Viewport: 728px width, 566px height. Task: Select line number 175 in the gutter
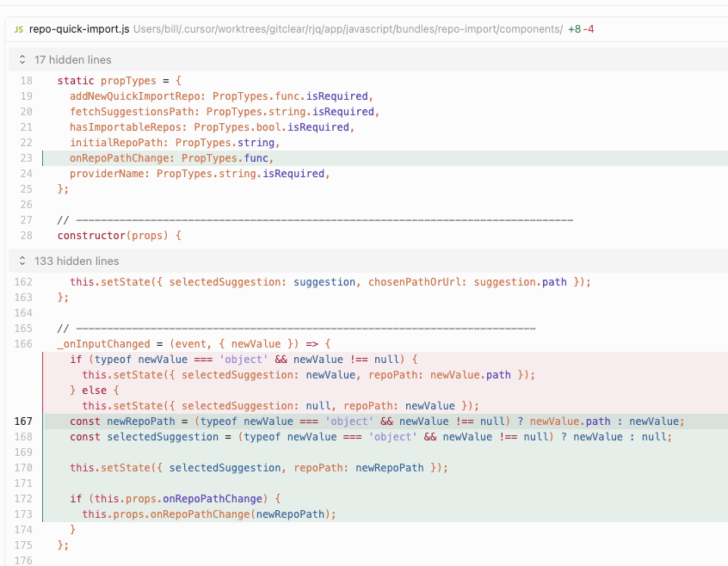coord(23,545)
